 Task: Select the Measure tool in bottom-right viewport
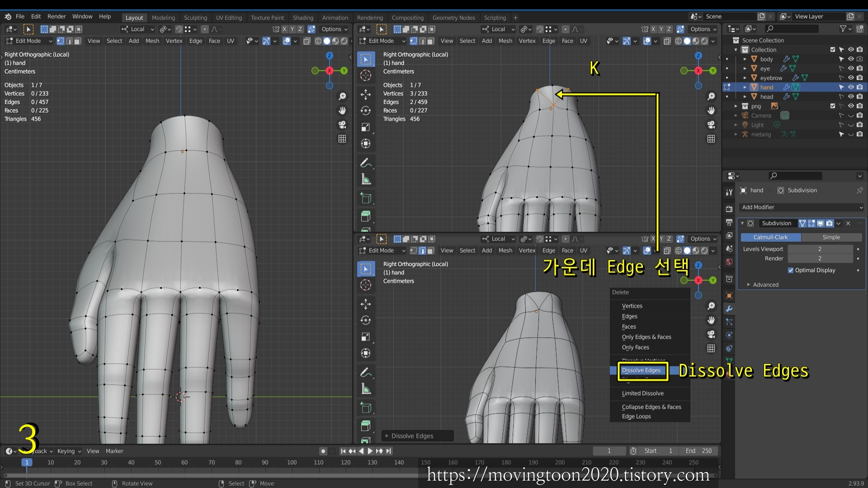pos(366,389)
